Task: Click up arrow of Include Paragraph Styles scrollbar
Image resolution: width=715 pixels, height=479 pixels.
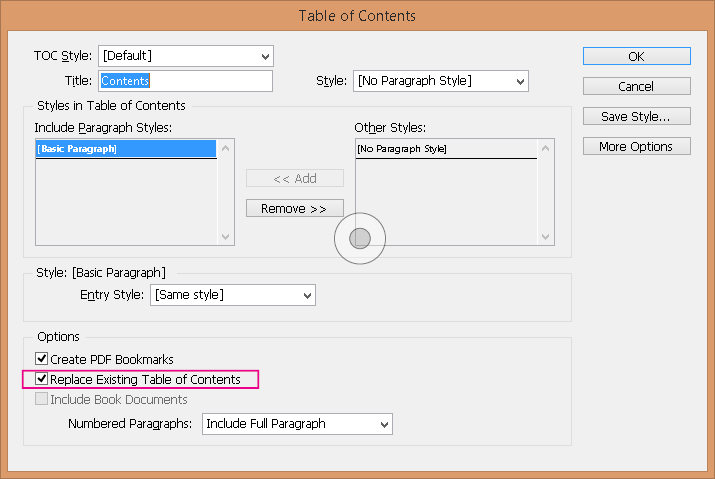Action: pyautogui.click(x=225, y=148)
